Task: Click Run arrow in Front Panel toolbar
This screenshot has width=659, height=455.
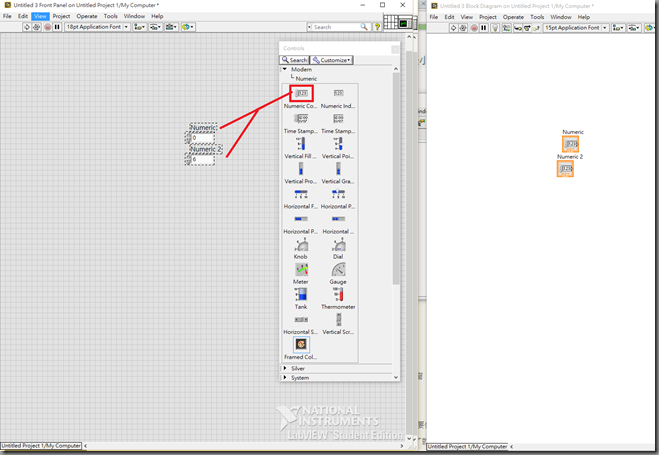Action: click(26, 27)
